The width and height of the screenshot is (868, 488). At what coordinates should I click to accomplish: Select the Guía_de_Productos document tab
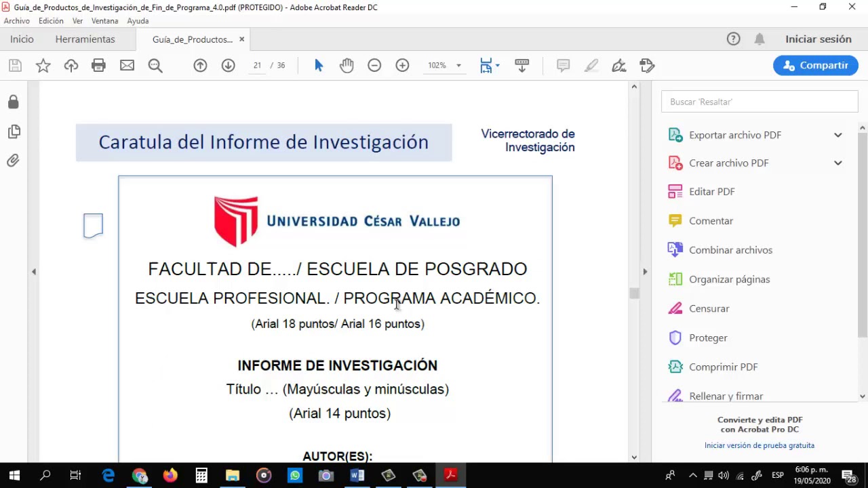192,39
